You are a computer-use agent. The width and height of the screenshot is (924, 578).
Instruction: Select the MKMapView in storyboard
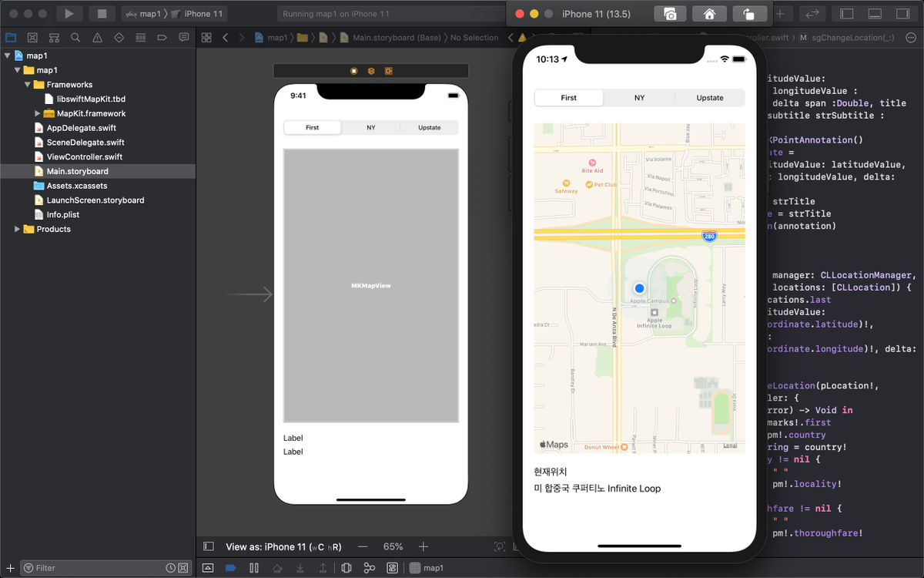(371, 285)
